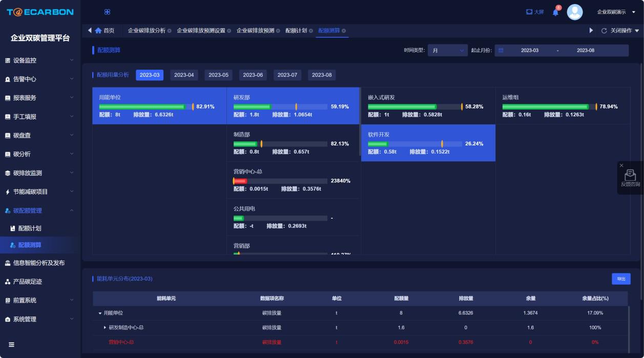Image resolution: width=644 pixels, height=358 pixels.
Task: Collapse the sidebar with the hamburger icon
Action: [x=11, y=345]
